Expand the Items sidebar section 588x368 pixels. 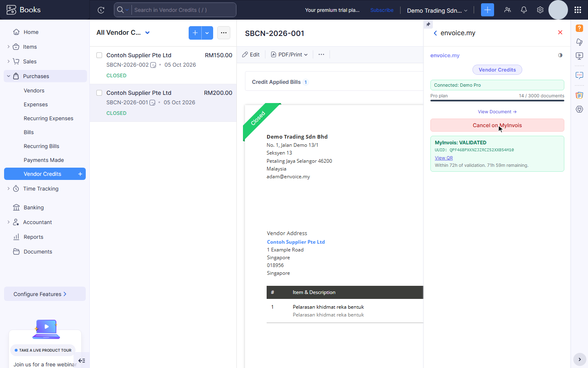click(x=9, y=47)
